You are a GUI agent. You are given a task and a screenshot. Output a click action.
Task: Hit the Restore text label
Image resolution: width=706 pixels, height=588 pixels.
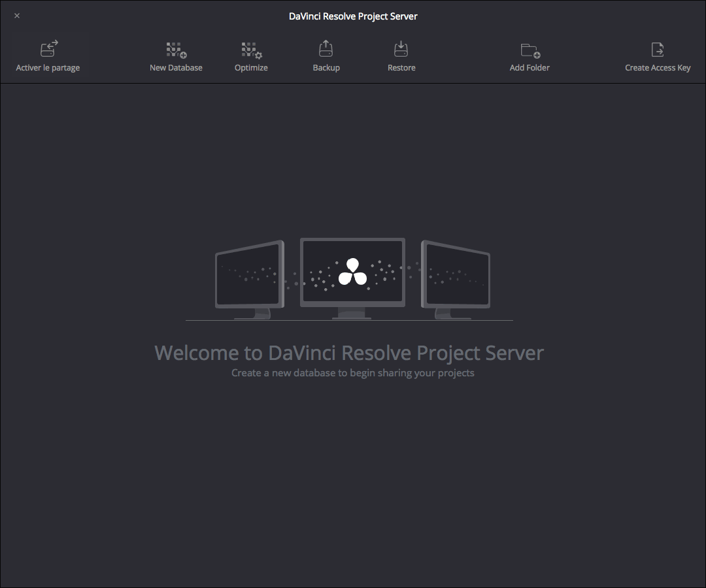[x=401, y=68]
